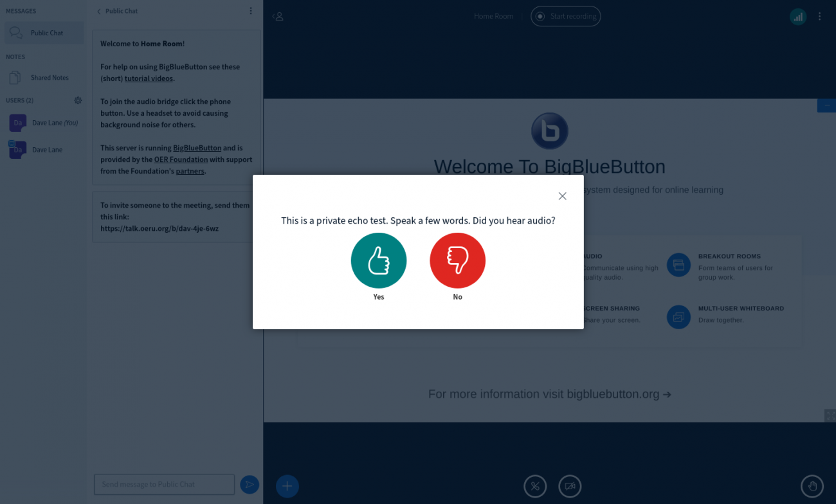Click the echo test question text

[x=418, y=221]
